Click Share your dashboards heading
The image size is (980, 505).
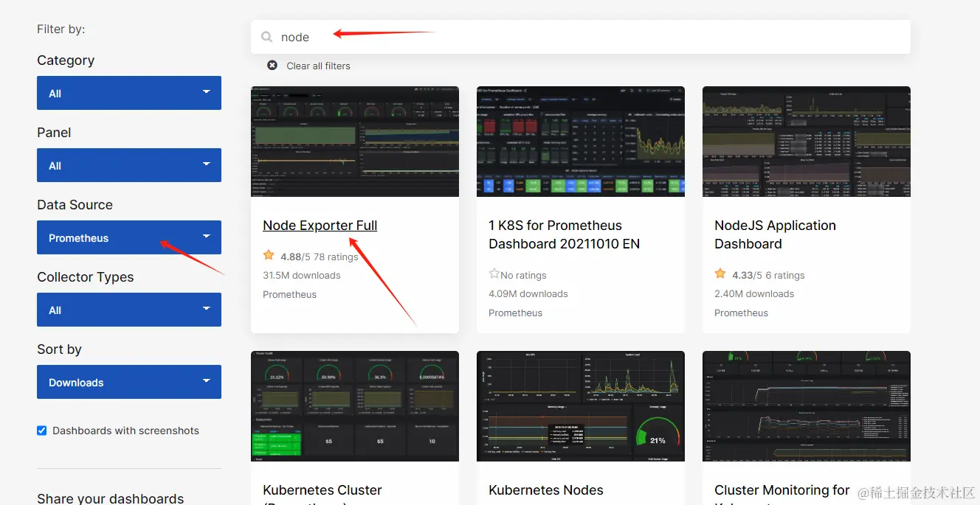pos(111,498)
